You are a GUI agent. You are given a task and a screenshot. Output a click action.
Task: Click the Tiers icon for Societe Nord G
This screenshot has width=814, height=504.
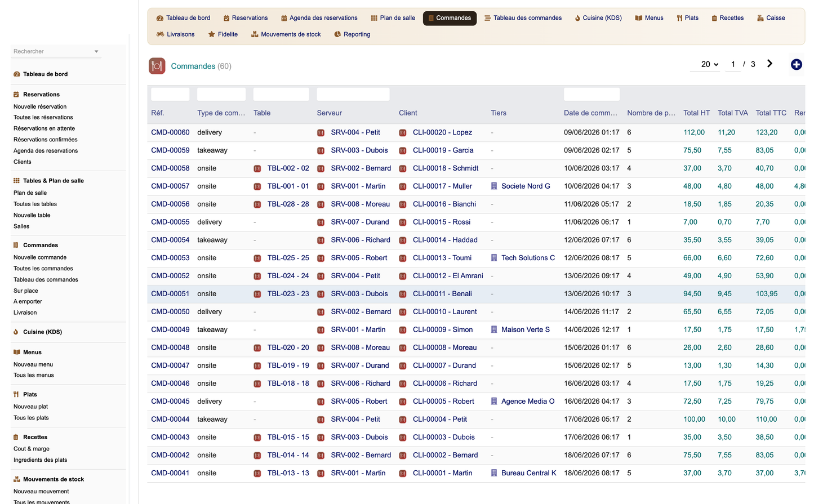[x=494, y=186]
